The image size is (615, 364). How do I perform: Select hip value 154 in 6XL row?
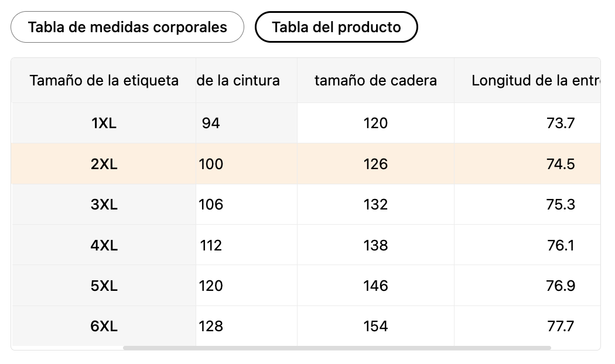pos(375,326)
